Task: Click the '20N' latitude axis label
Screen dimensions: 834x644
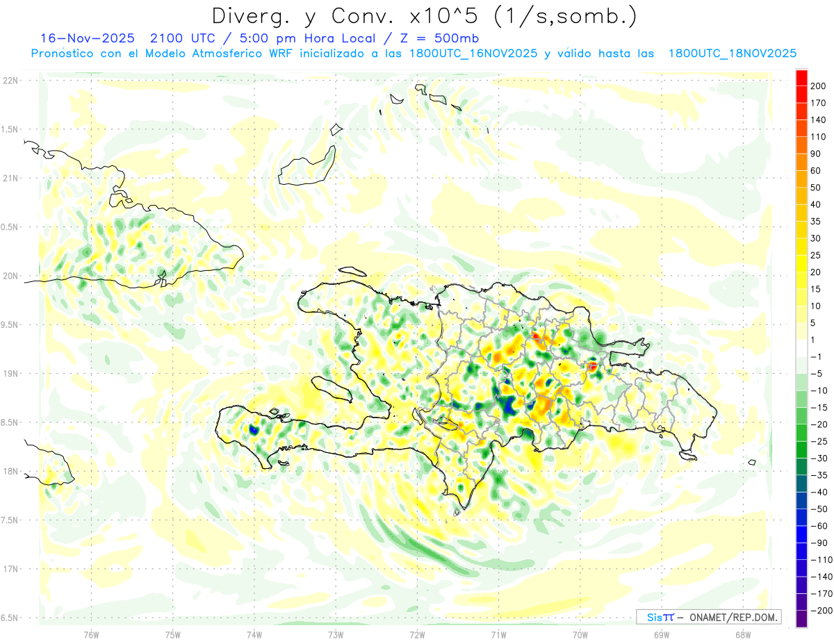Action: [x=10, y=276]
